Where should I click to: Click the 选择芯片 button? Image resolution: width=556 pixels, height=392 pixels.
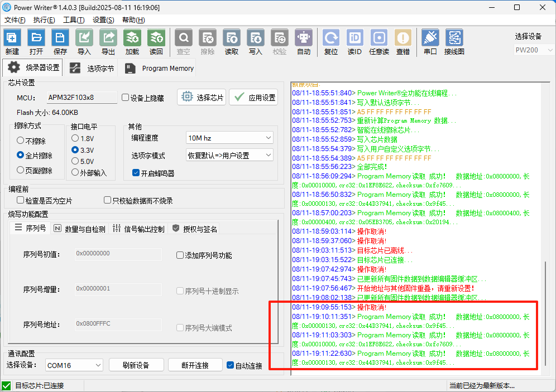202,97
